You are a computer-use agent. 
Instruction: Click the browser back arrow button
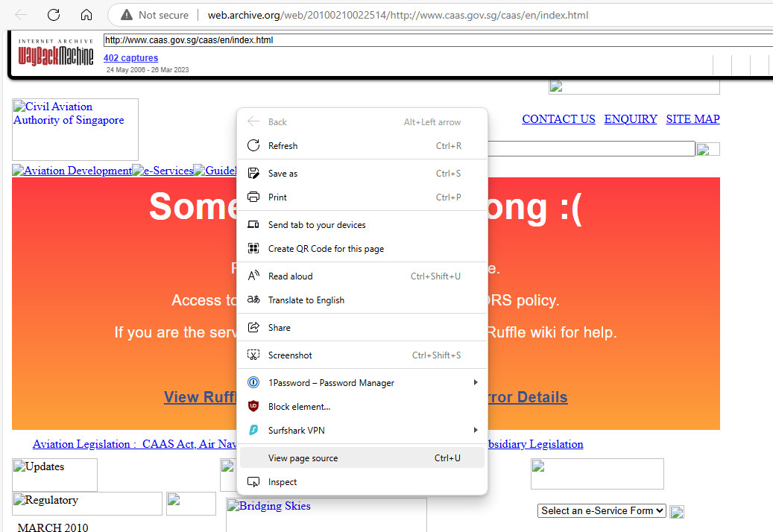(x=21, y=15)
